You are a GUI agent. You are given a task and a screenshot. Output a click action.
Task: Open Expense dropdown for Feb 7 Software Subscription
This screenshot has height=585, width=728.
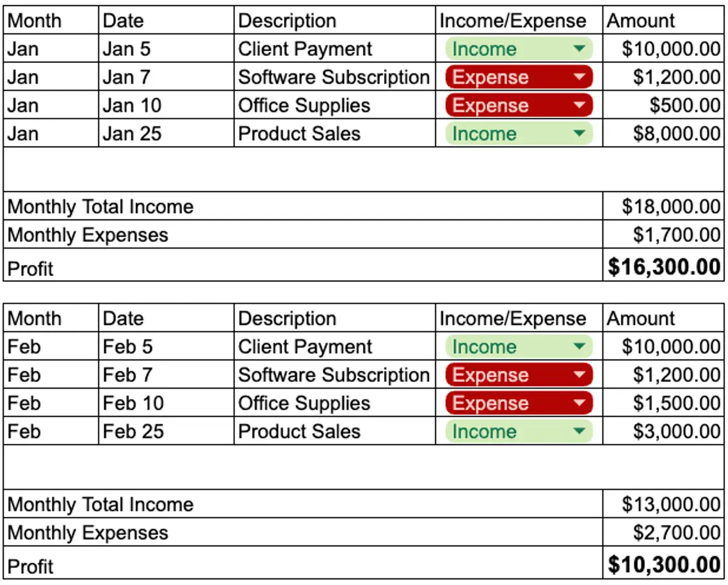pos(519,375)
